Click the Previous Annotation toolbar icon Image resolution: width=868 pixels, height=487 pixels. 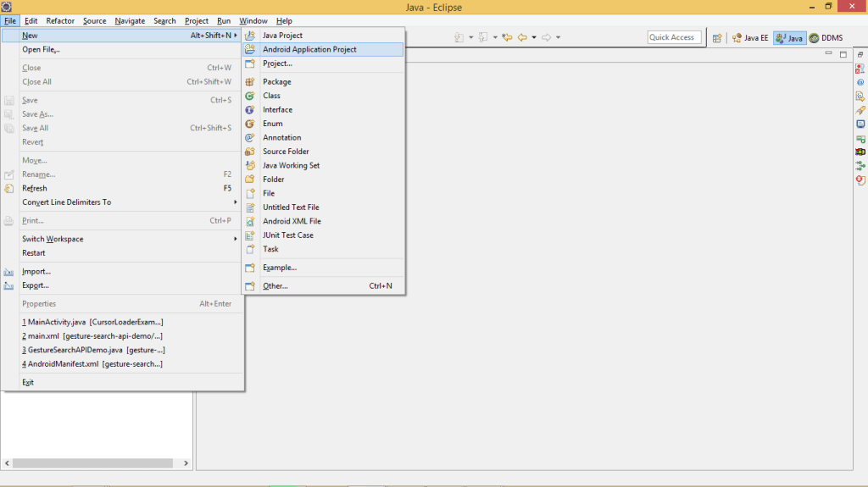click(482, 37)
